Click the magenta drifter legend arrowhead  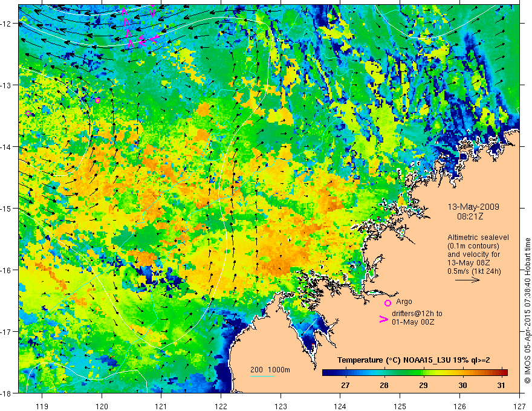[384, 319]
